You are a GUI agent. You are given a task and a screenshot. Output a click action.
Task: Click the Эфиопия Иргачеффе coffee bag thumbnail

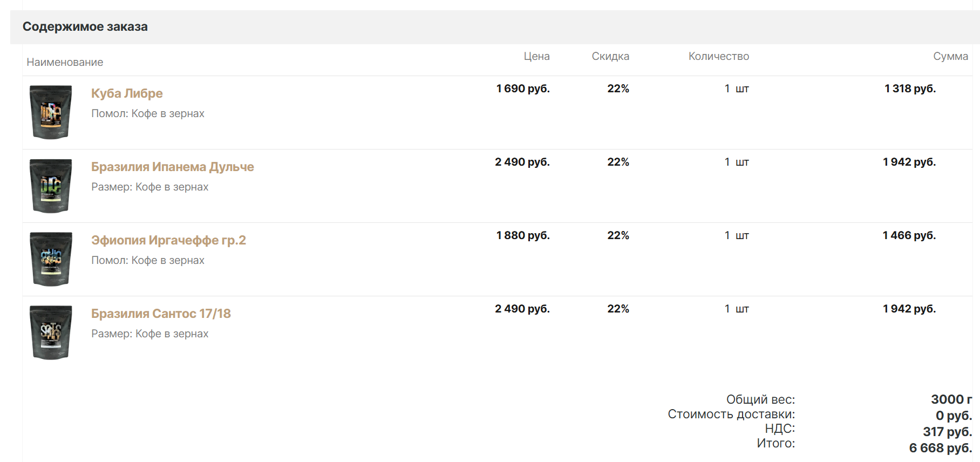[51, 259]
